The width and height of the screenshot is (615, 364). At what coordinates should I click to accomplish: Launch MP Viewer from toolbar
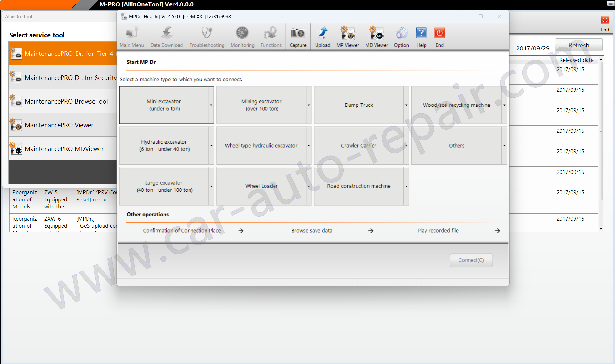click(348, 37)
